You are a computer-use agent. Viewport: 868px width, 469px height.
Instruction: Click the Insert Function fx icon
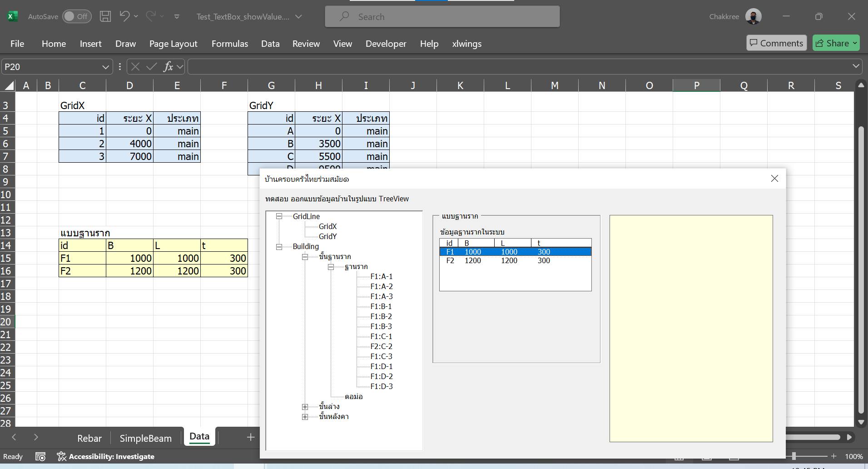coord(168,67)
